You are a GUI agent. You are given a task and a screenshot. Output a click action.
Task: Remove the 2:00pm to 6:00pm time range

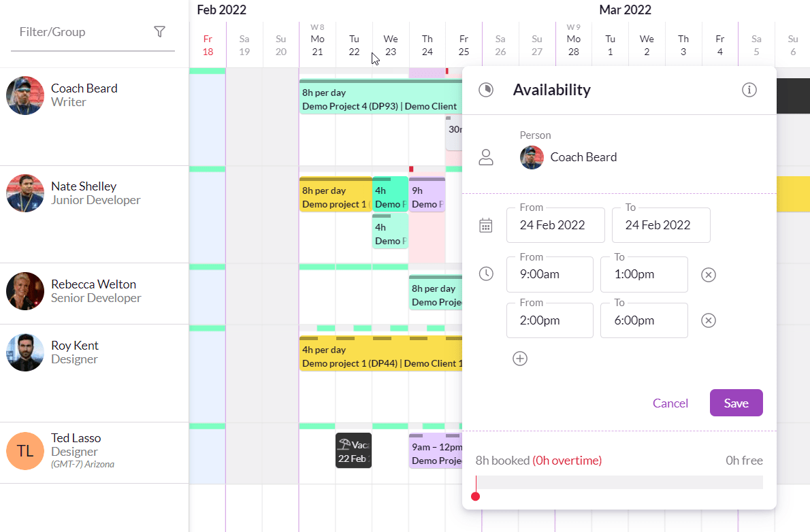[708, 320]
